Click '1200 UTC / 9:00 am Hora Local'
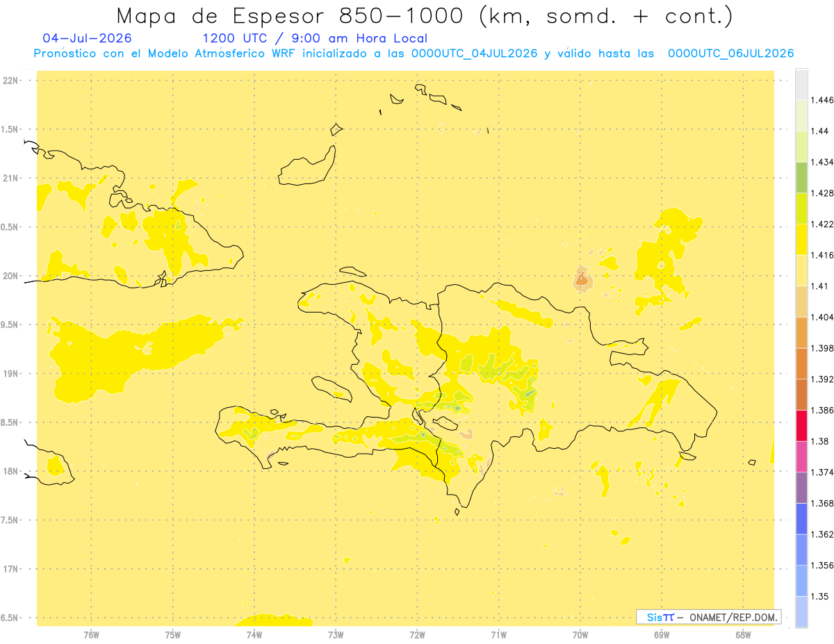 (x=315, y=39)
